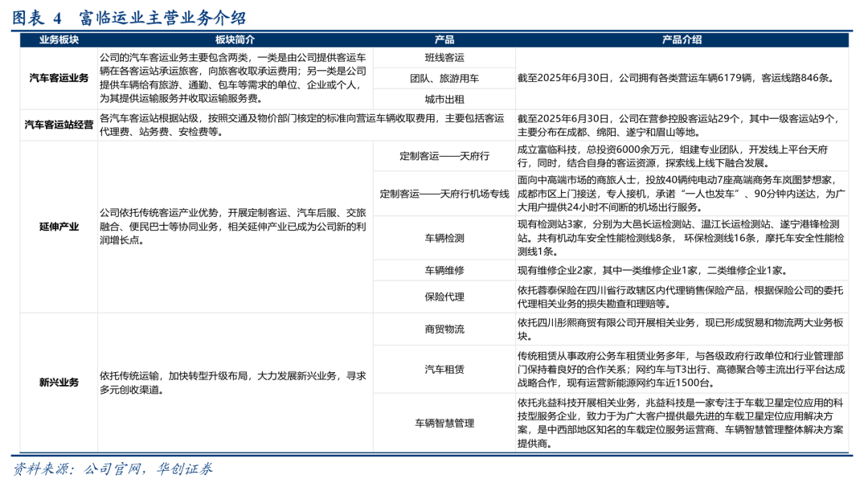
Task: Select the 保险代理 product cell
Action: pos(444,297)
